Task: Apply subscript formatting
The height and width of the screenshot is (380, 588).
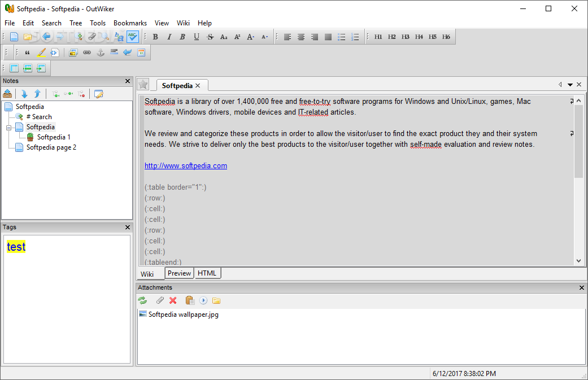Action: [224, 37]
